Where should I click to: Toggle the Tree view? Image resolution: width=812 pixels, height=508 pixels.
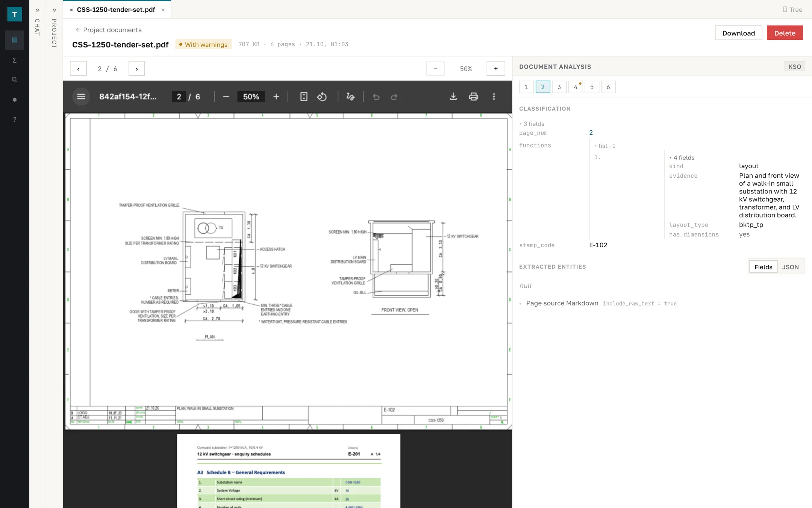pyautogui.click(x=792, y=10)
